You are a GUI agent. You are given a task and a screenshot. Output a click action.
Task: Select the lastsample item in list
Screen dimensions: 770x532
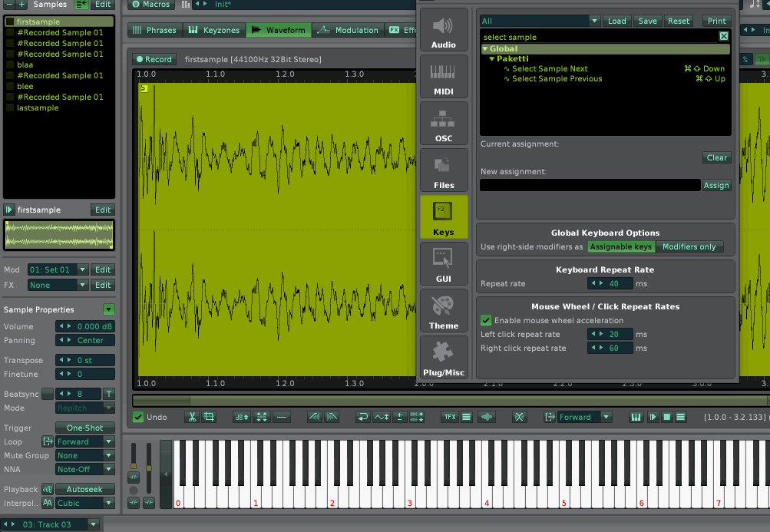point(38,108)
